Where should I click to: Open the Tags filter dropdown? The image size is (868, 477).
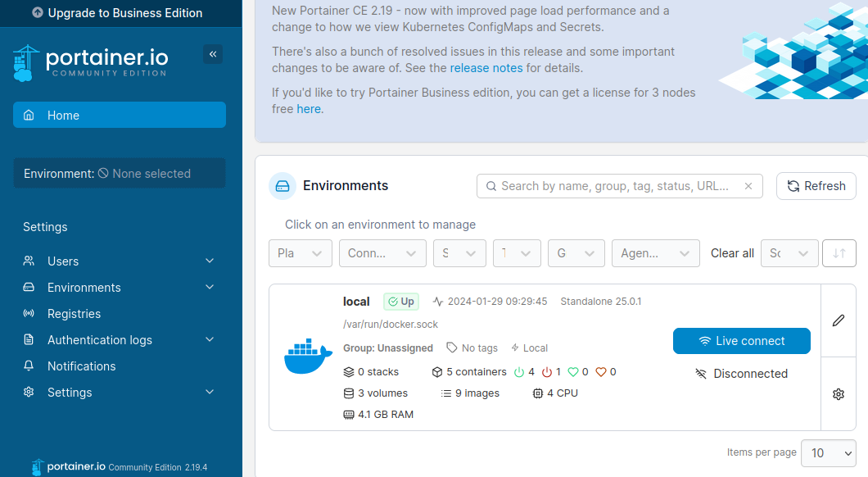click(x=517, y=253)
